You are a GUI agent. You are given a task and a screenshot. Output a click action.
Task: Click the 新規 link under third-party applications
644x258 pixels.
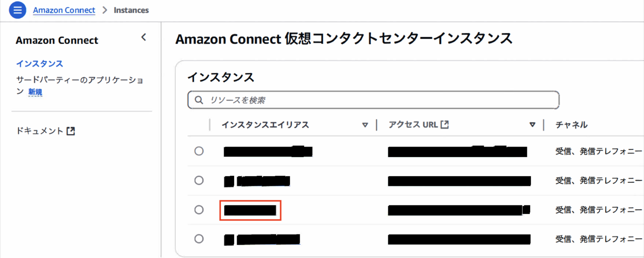point(35,92)
